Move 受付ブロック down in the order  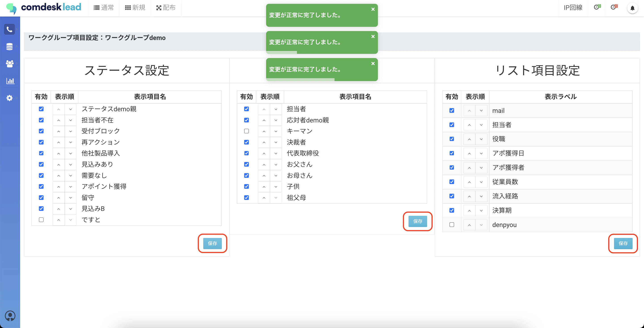pyautogui.click(x=70, y=131)
